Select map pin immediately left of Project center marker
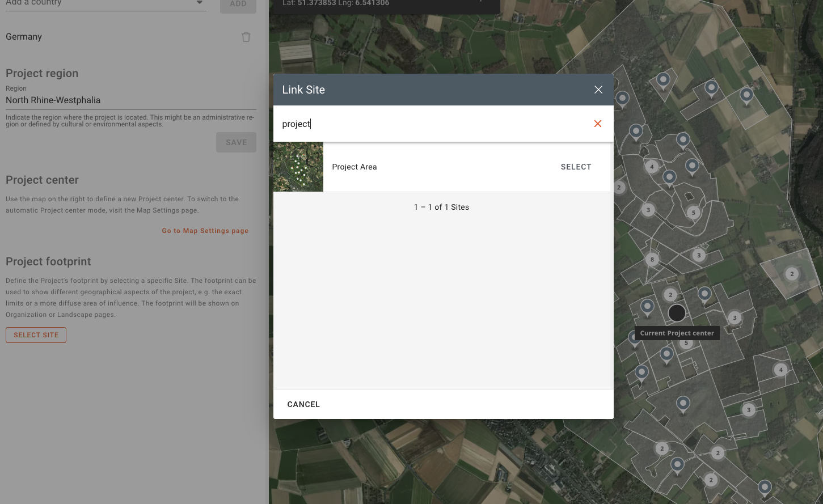 coord(647,307)
